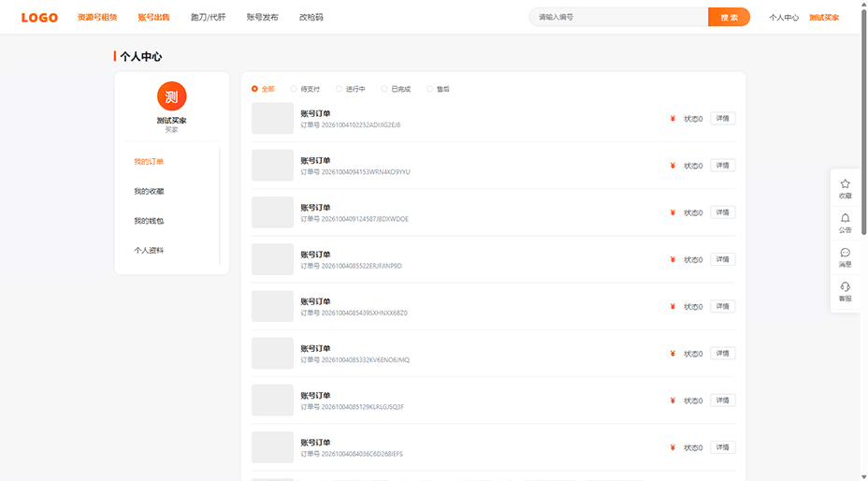Open 详情 for order 20261004102252
868x481 pixels.
point(723,119)
